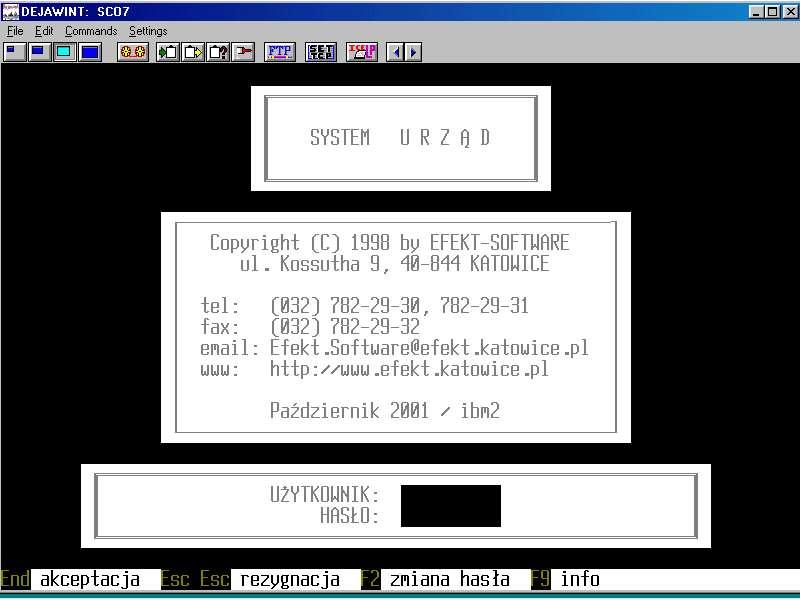Click the SYSTEM URZĄD title text

401,138
